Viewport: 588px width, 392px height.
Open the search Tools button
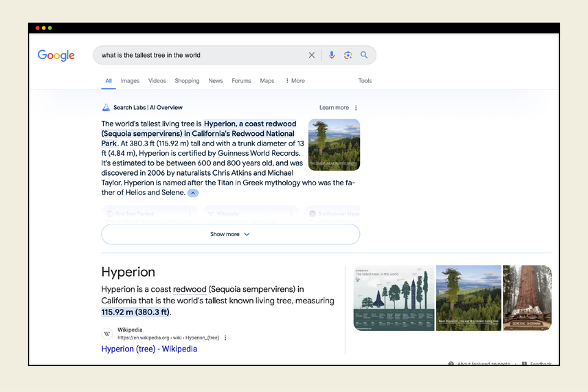tap(365, 80)
